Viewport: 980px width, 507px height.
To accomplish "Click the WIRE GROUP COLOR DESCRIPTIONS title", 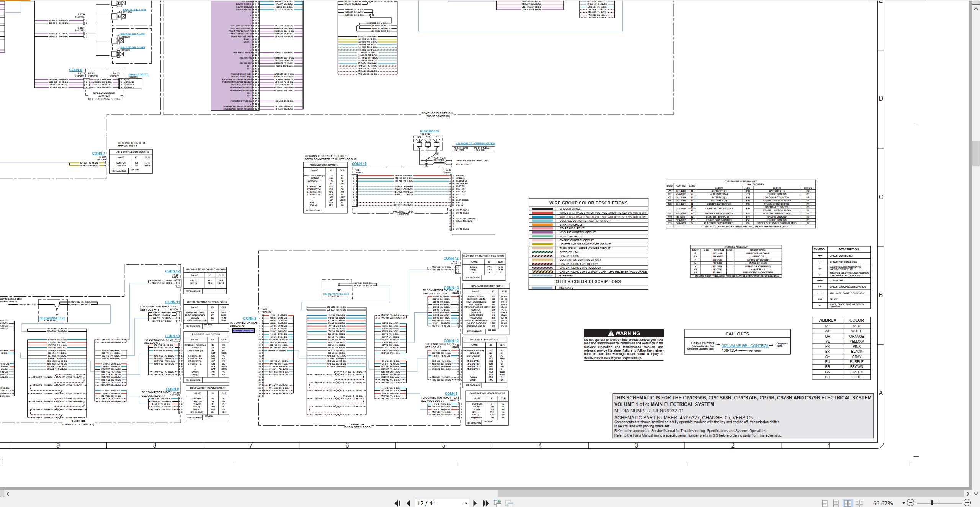I will [588, 203].
